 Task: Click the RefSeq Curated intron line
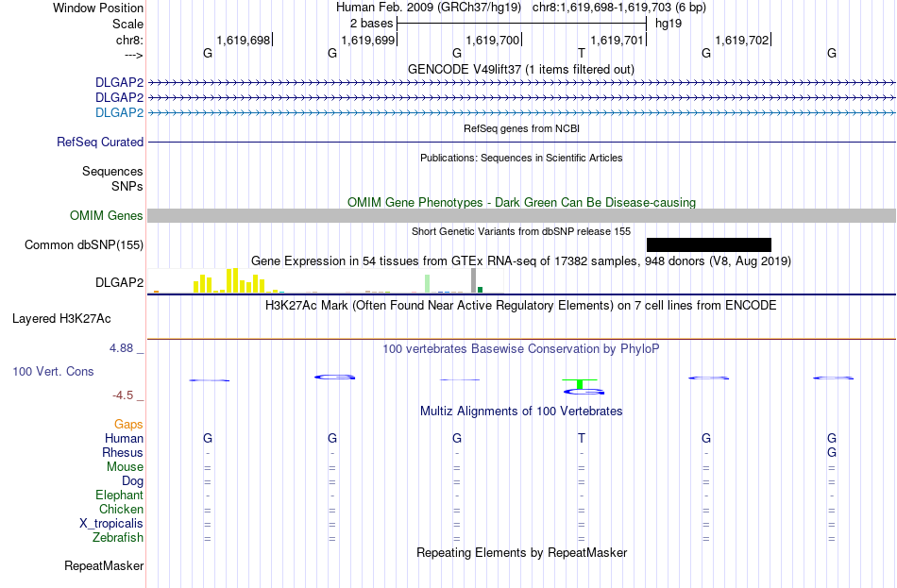click(522, 142)
